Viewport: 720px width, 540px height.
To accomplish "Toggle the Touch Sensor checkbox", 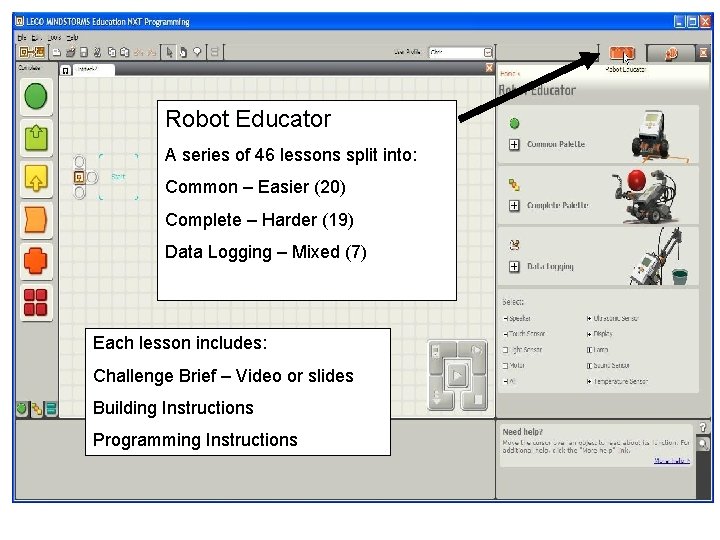I will (506, 334).
